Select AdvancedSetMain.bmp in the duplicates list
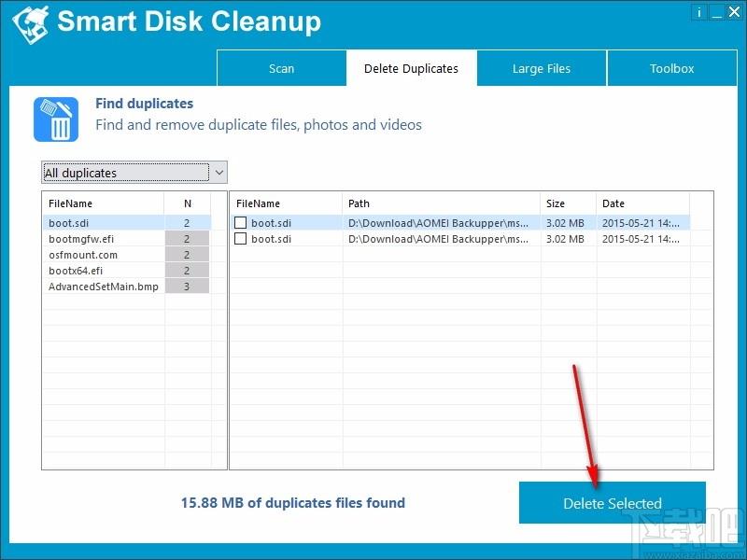Image resolution: width=747 pixels, height=560 pixels. [104, 287]
